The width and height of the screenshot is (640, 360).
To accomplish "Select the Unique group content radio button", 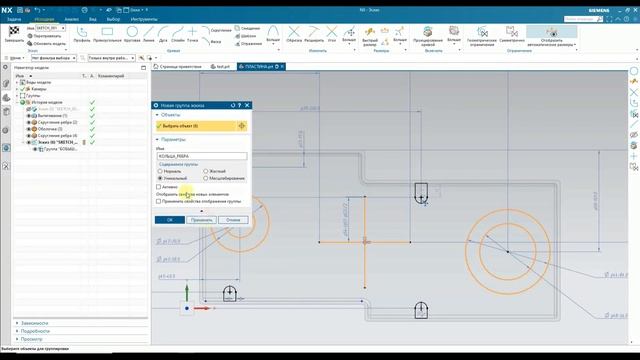I will [x=160, y=178].
